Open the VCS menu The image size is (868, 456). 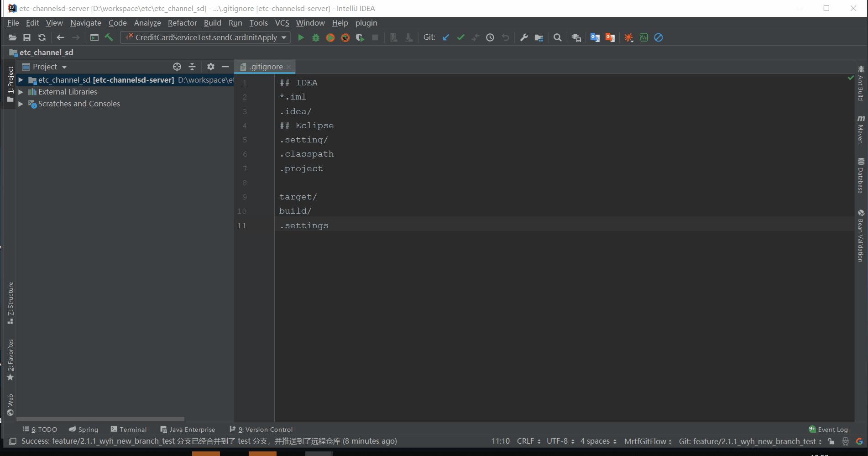click(x=282, y=23)
